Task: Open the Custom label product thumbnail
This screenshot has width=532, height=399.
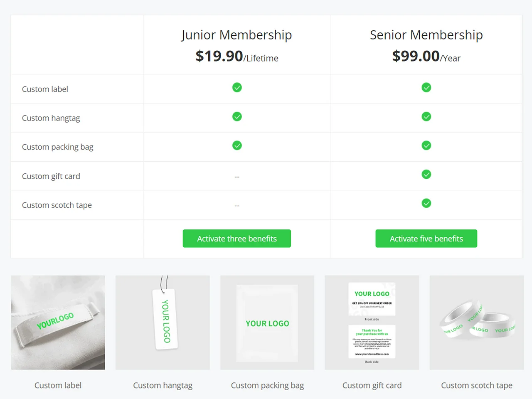Action: [58, 323]
